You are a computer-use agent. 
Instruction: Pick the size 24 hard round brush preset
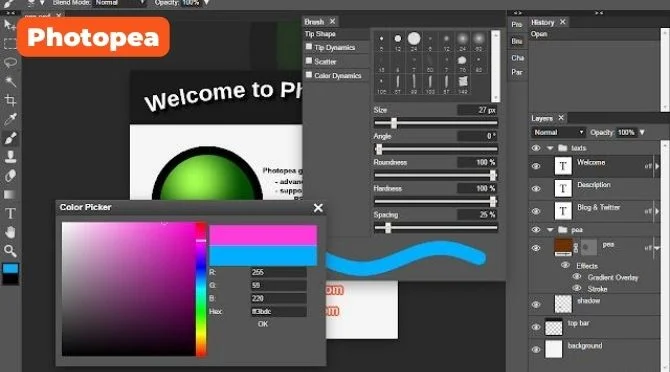pos(414,39)
